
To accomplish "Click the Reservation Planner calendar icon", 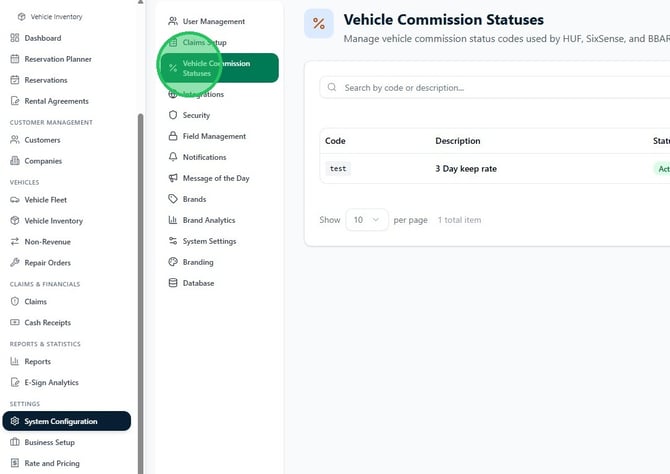I will [x=15, y=59].
